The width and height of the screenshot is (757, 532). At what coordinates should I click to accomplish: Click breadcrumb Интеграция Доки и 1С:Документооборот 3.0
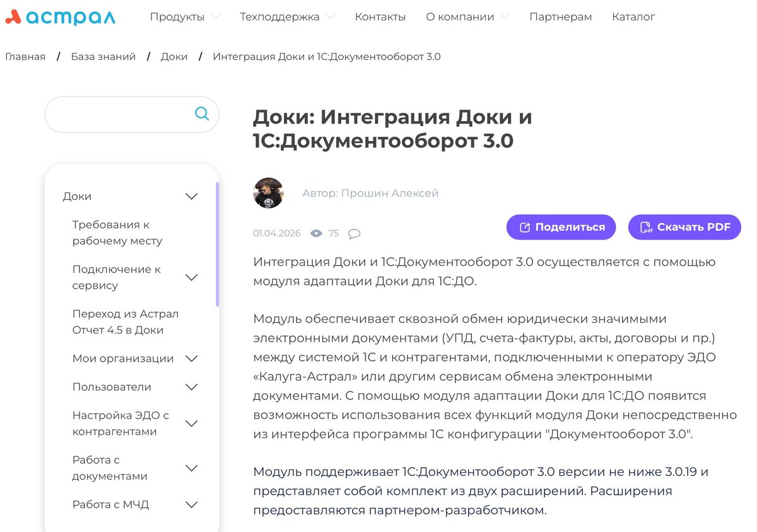[x=327, y=57]
